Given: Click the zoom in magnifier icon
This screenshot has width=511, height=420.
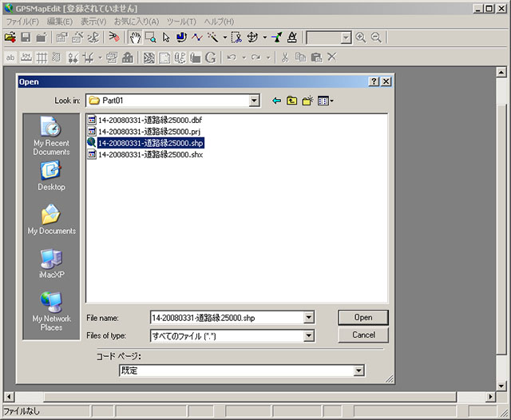Looking at the screenshot, I should pyautogui.click(x=361, y=38).
